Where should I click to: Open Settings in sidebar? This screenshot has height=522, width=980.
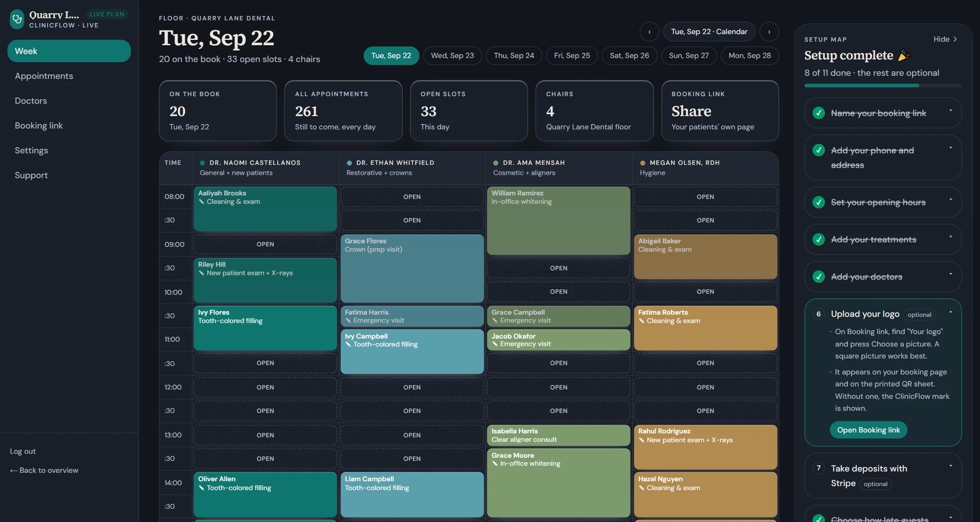point(69,150)
